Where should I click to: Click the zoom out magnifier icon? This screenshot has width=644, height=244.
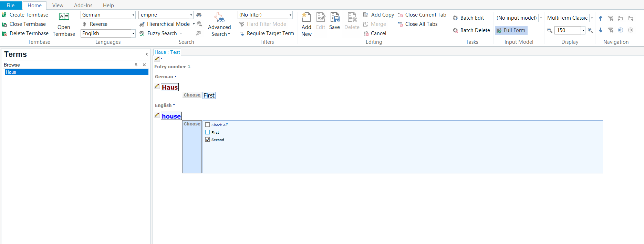pyautogui.click(x=550, y=30)
